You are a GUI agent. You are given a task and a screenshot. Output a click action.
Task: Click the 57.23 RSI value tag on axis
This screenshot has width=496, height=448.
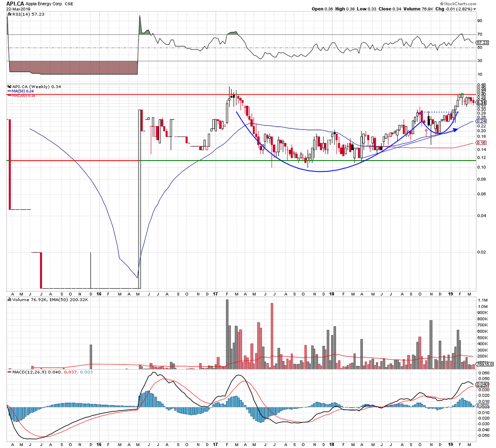click(x=483, y=43)
